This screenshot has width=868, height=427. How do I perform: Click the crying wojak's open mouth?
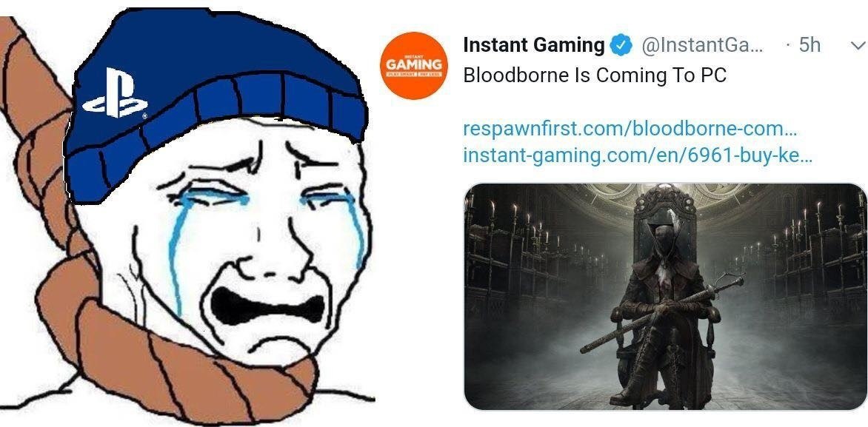pos(267,306)
